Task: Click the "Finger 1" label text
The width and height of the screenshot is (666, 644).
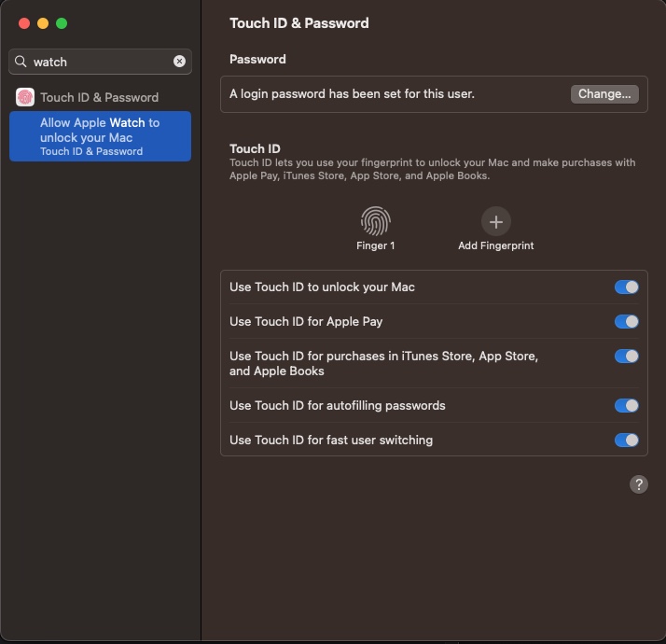Action: click(376, 245)
